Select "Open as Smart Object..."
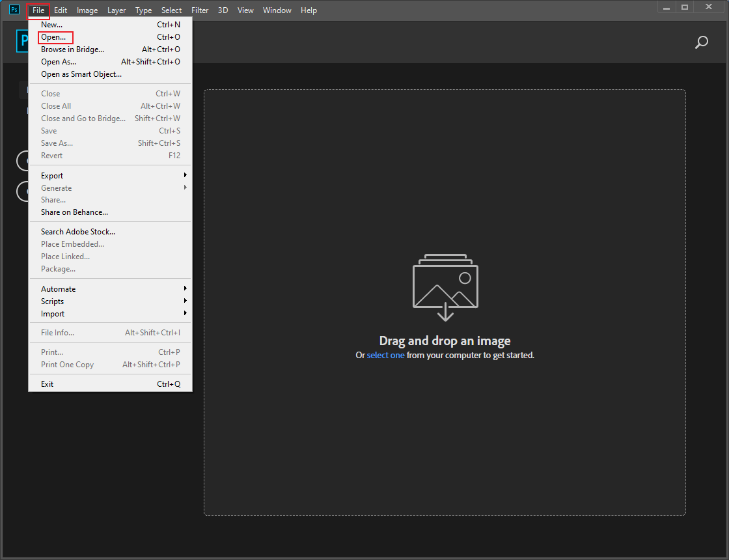729x560 pixels. [x=81, y=74]
